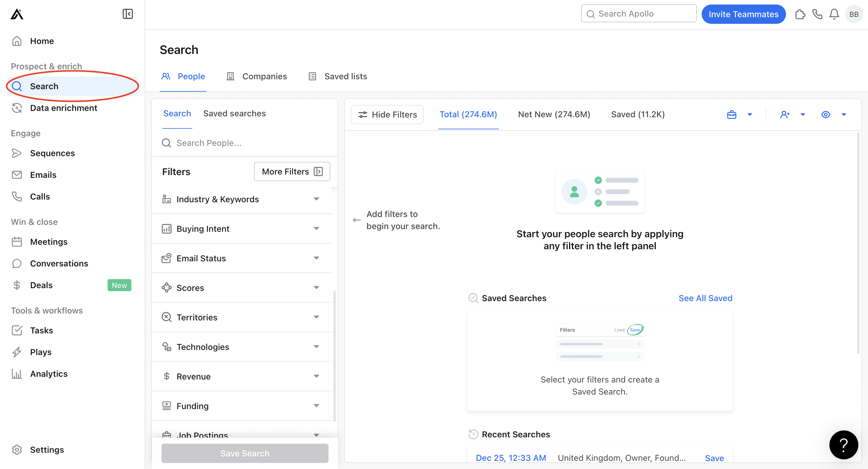Image resolution: width=868 pixels, height=469 pixels.
Task: Click the New badge beside Deals
Action: [119, 285]
